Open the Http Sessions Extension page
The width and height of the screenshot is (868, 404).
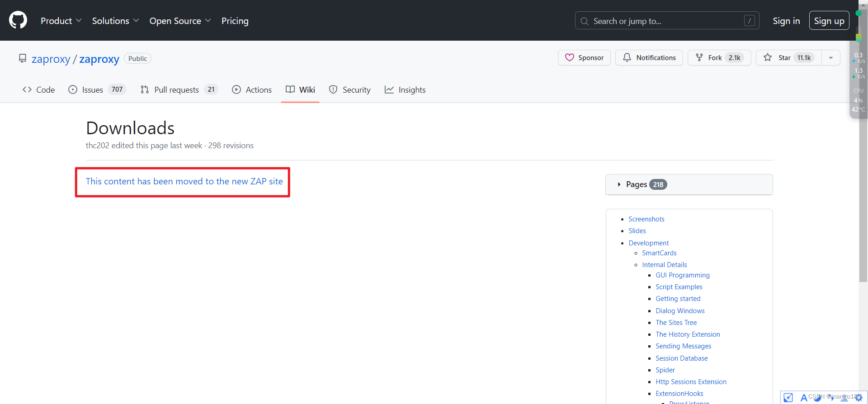point(691,382)
